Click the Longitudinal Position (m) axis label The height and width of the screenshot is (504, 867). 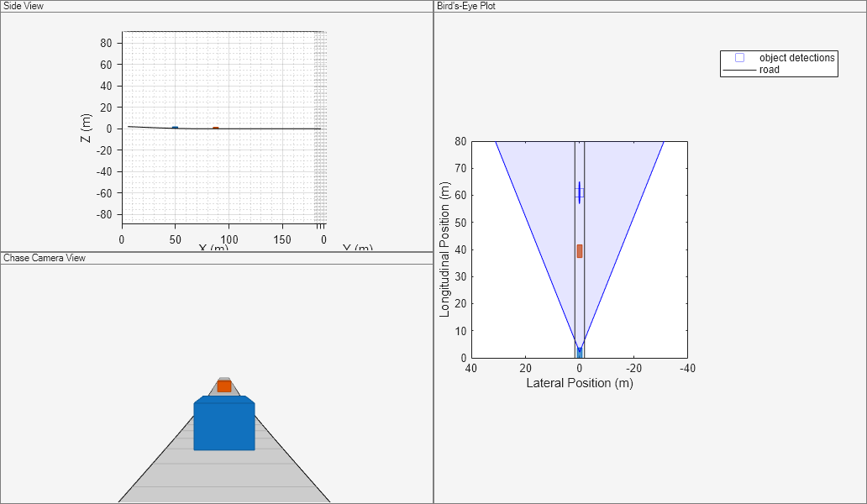[444, 249]
